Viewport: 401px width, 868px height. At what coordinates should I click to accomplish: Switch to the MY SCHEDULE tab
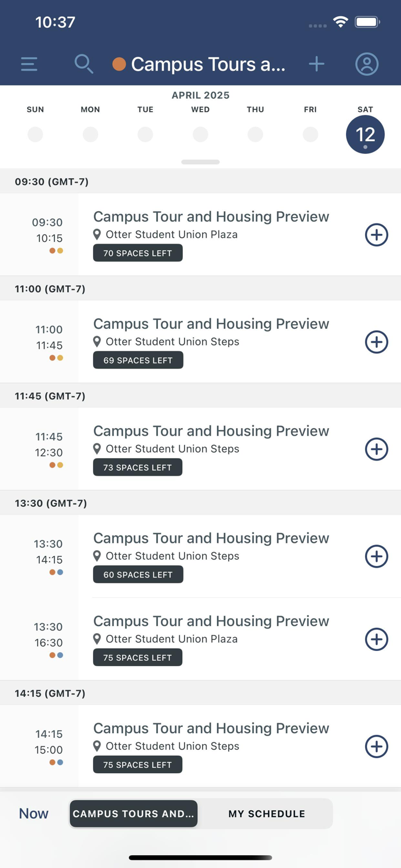coord(266,814)
